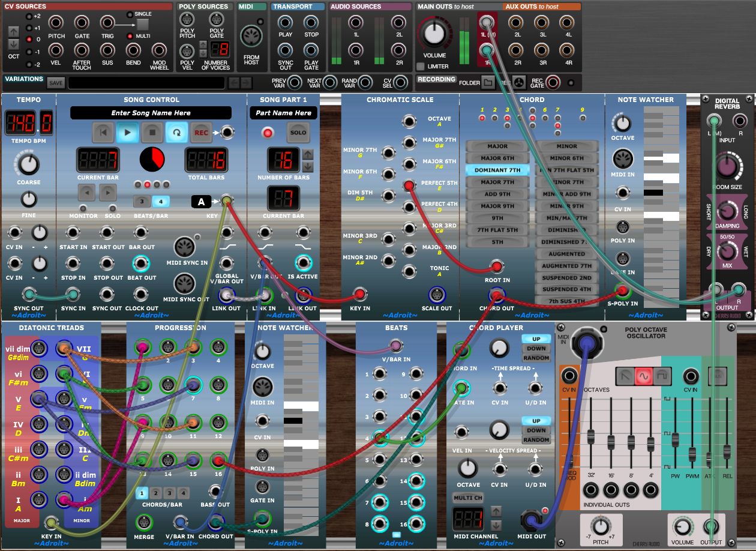Click the MIDI IN connector of top Note Watcher

[623, 159]
